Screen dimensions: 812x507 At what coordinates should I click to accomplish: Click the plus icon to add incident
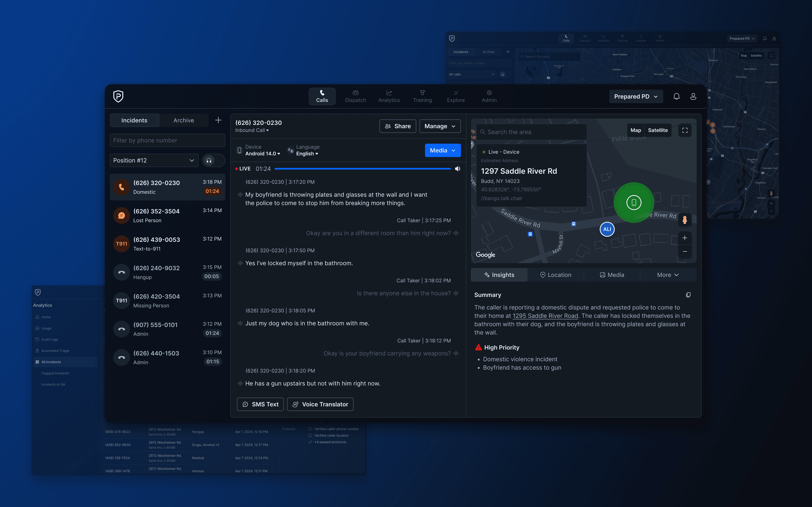(218, 120)
